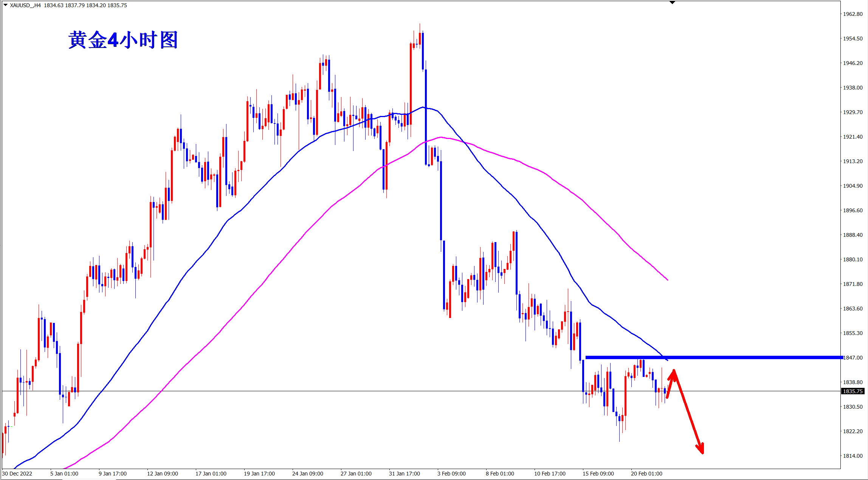Click the 1814.00 price scale label
868x480 pixels.
(853, 456)
